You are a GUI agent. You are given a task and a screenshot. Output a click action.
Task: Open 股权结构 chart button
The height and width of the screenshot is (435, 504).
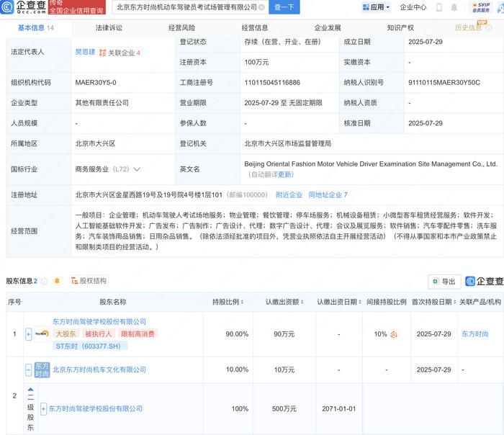89,281
